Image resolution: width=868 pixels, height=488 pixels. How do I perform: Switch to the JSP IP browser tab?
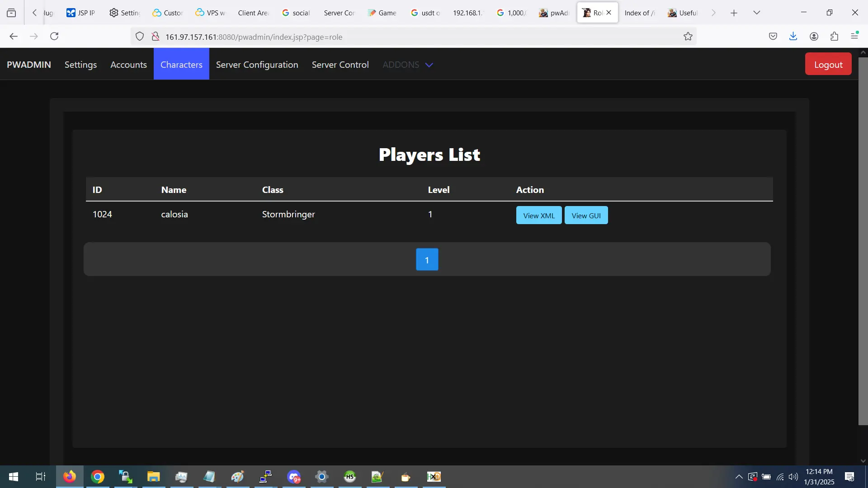pos(81,13)
